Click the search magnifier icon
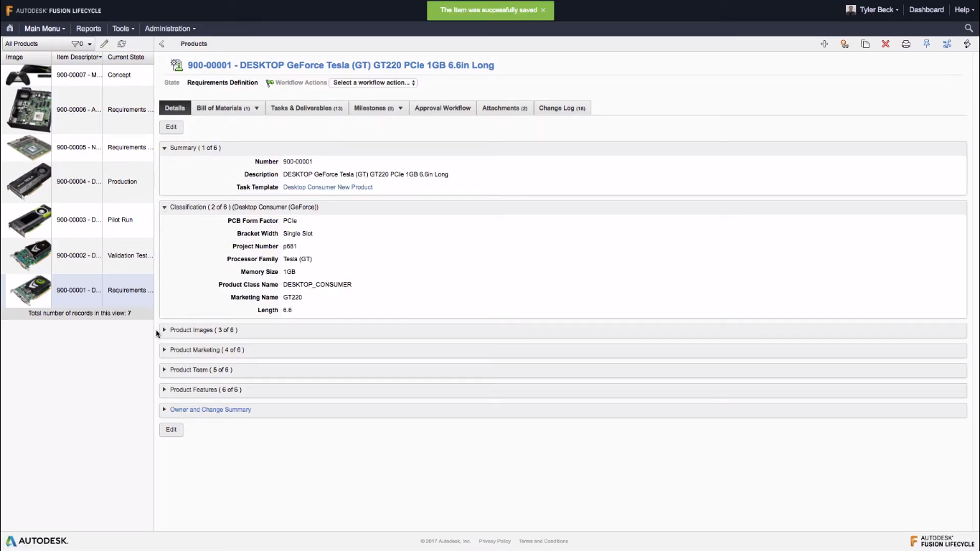The image size is (980, 551). (969, 29)
